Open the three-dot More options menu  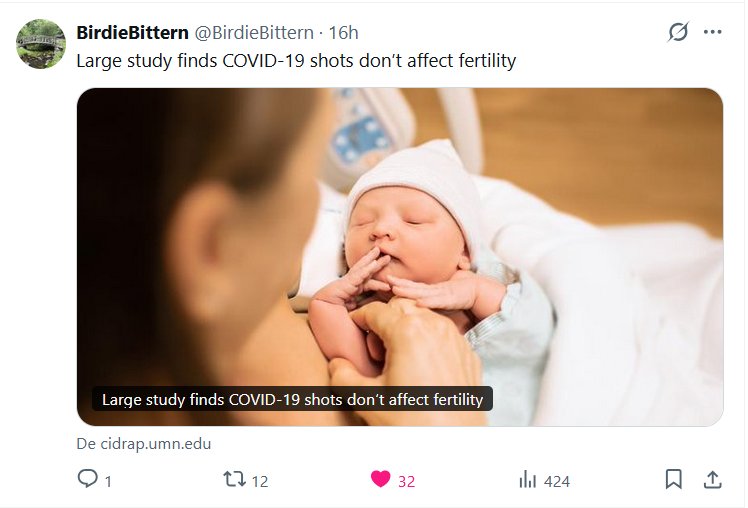[x=712, y=32]
